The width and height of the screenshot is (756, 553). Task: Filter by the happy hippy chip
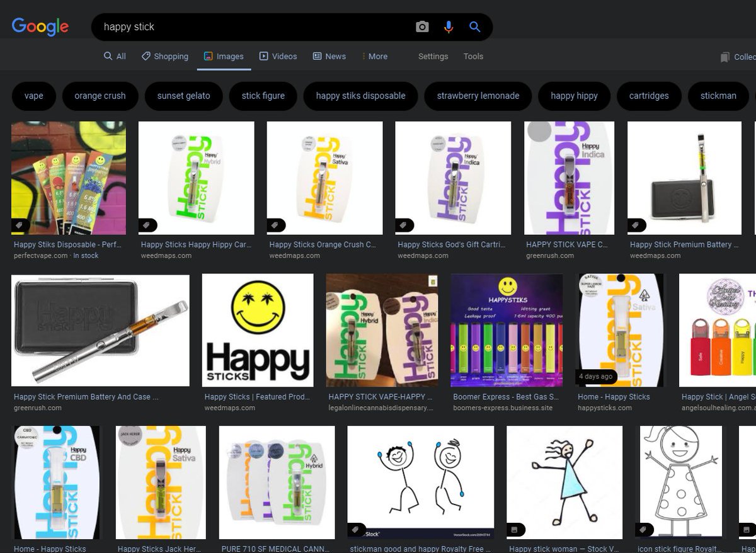tap(574, 96)
